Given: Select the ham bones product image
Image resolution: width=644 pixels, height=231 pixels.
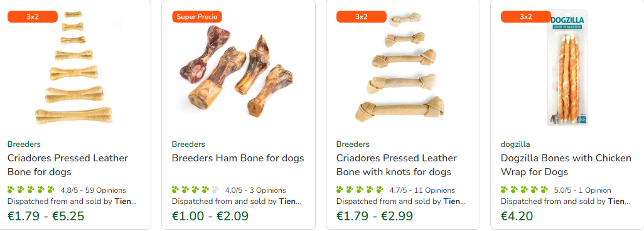Looking at the screenshot, I should click(x=237, y=68).
